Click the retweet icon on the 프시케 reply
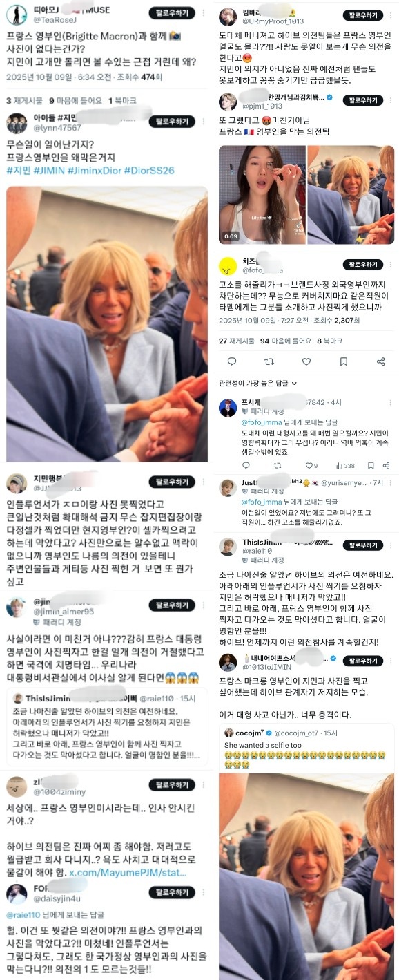This screenshot has height=980, width=399. click(x=277, y=465)
